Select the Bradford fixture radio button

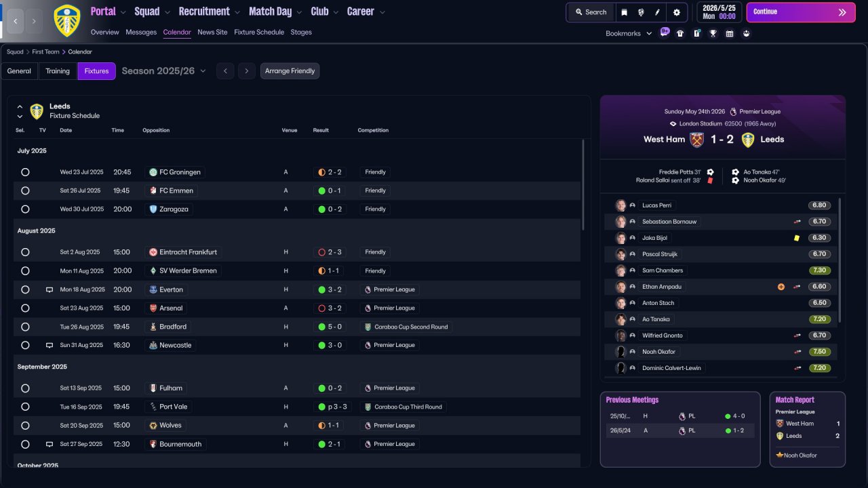click(25, 327)
